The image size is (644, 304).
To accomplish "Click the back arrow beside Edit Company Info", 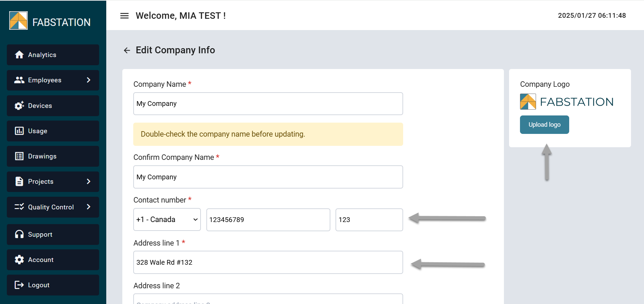I will (127, 51).
